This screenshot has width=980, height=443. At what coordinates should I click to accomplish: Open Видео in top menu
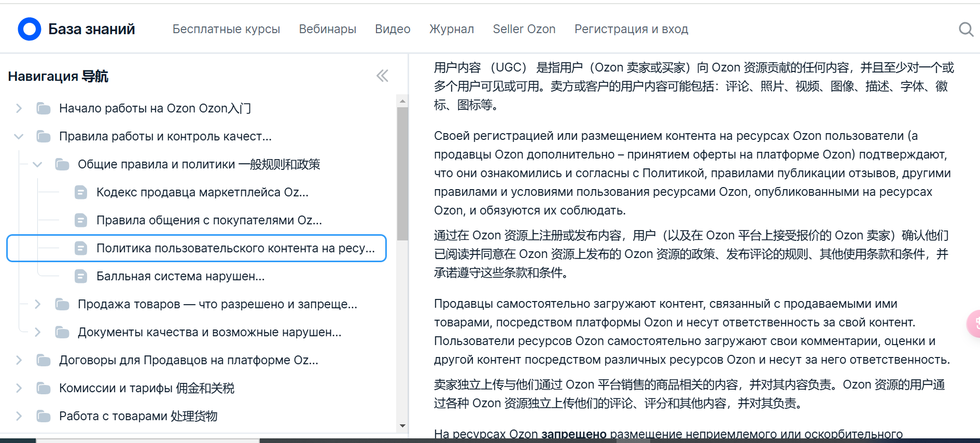click(393, 29)
